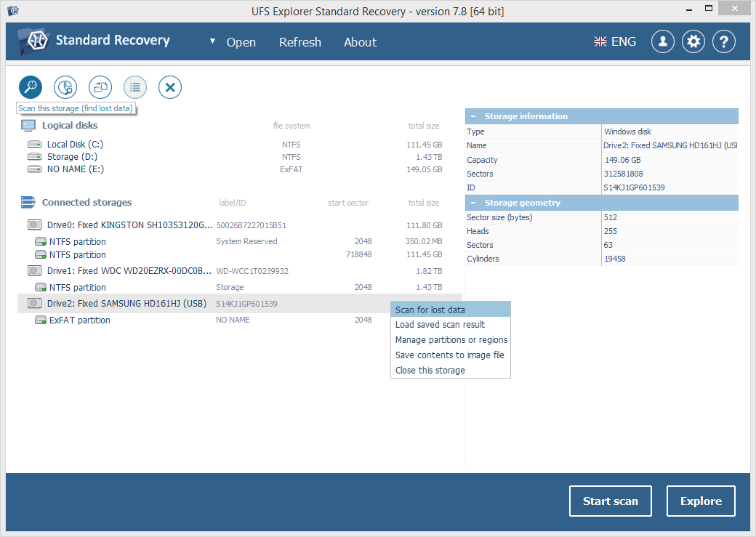
Task: Choose Save contents to image file
Action: pyautogui.click(x=450, y=355)
